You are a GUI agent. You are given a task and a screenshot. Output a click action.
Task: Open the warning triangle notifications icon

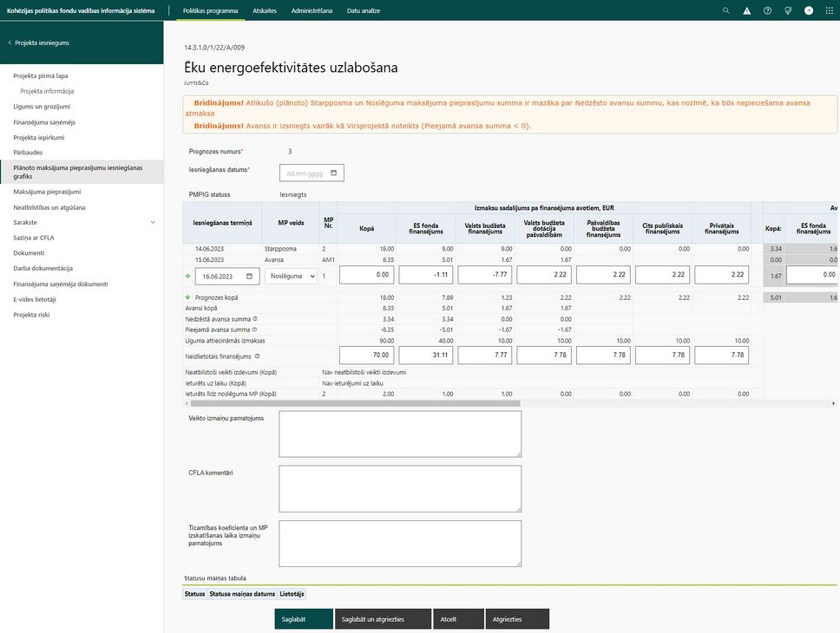[x=747, y=10]
